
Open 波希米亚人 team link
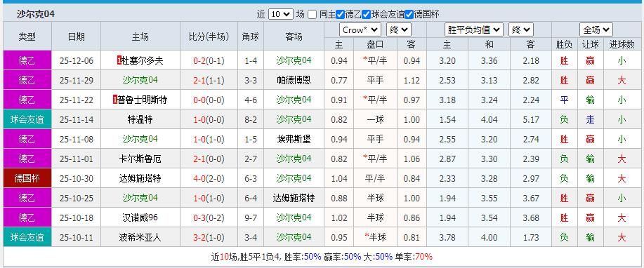(x=140, y=237)
